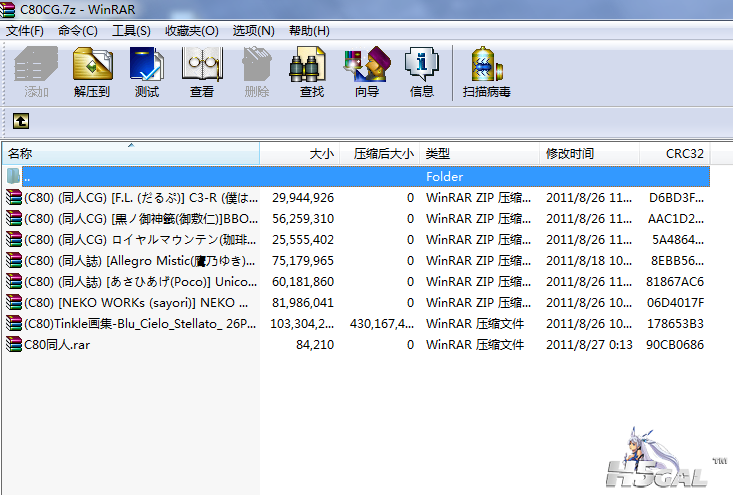Click size value 60,181,860
The height and width of the screenshot is (495, 733).
pyautogui.click(x=303, y=282)
